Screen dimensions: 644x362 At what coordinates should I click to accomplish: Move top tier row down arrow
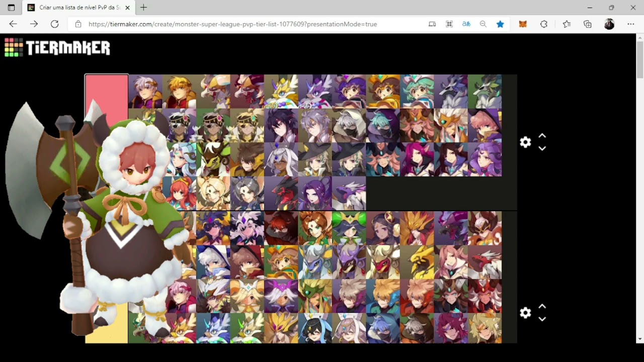542,148
